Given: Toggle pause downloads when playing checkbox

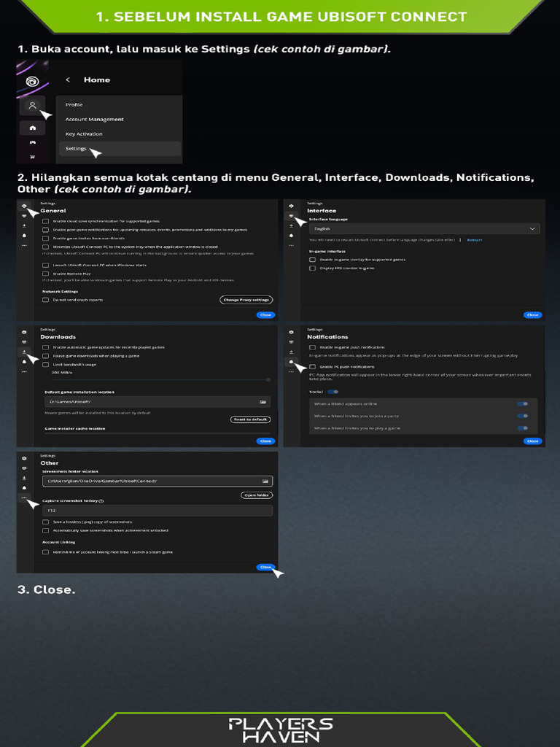Looking at the screenshot, I should tap(46, 356).
